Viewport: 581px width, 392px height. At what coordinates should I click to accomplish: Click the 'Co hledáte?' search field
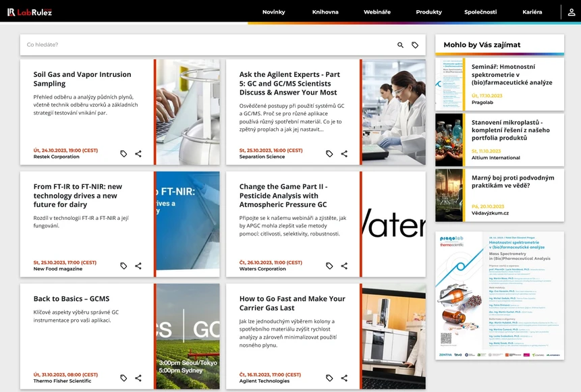coord(202,45)
